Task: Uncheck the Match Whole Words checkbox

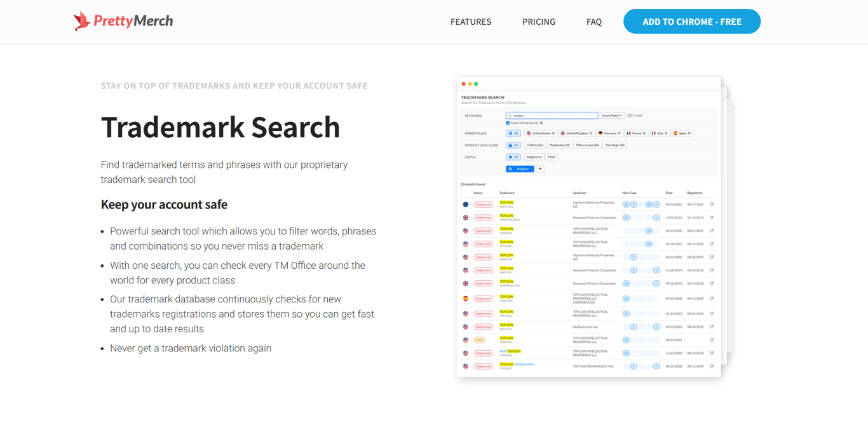Action: [508, 123]
